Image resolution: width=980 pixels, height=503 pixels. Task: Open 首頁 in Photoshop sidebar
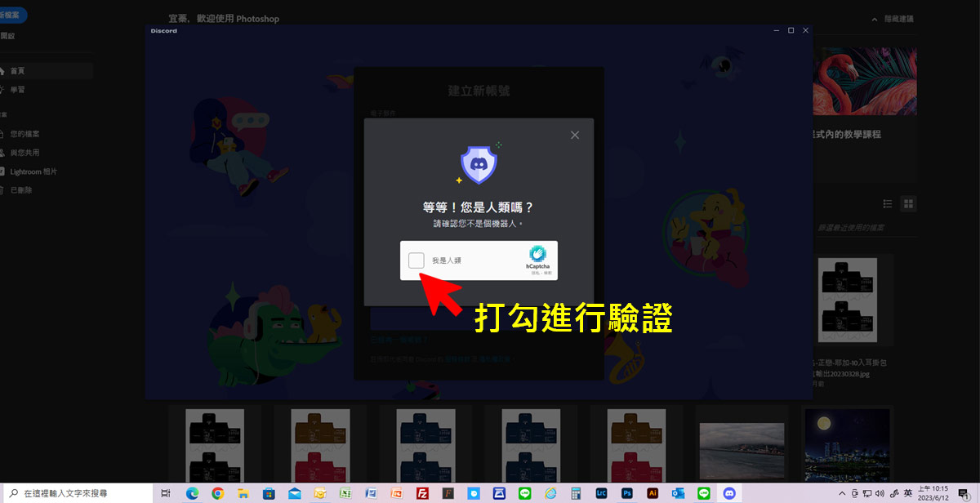pos(46,71)
